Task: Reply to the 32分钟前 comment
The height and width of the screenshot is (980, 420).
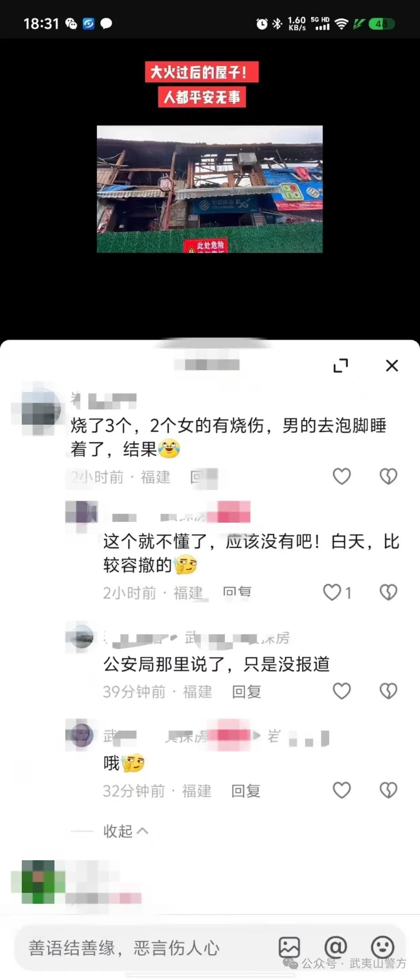Action: (246, 791)
